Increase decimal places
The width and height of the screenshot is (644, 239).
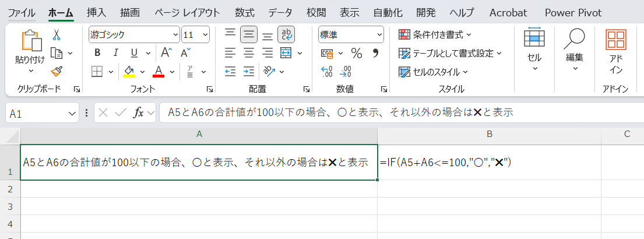327,72
